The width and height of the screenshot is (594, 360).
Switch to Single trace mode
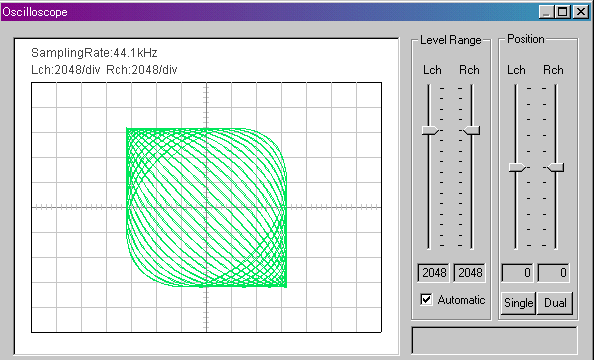[518, 303]
